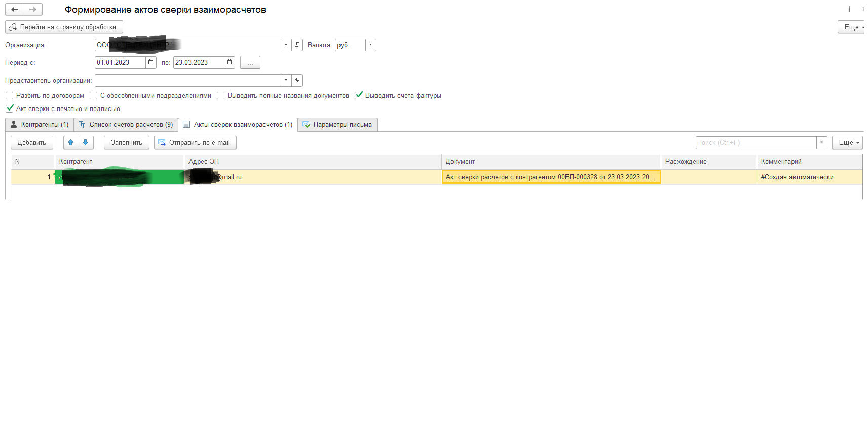Open 'Параметры письма' tab

pos(337,125)
